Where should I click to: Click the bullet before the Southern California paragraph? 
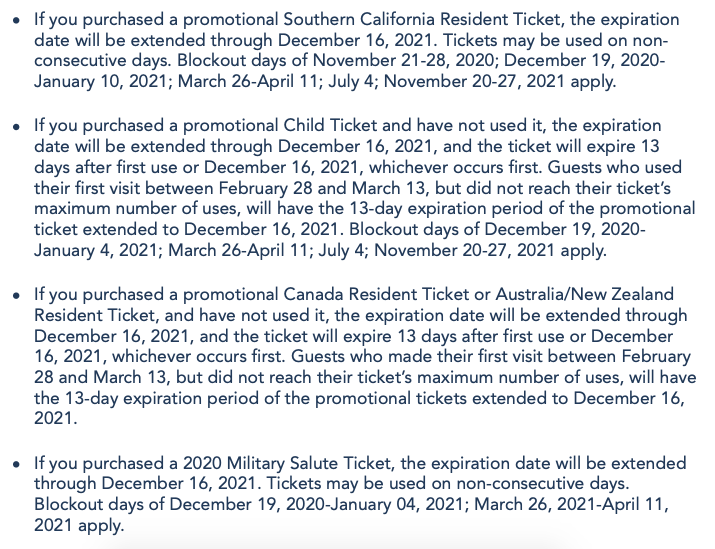pyautogui.click(x=14, y=21)
